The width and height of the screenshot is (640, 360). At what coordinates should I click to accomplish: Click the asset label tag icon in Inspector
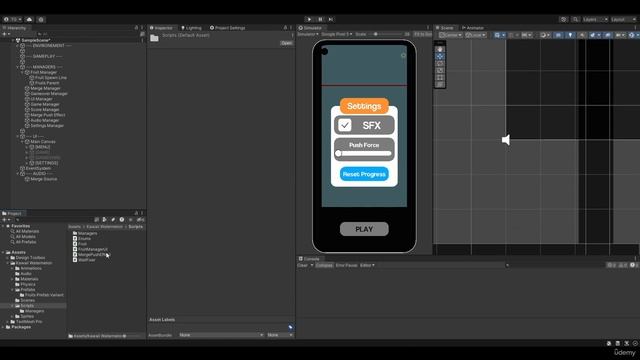pos(290,327)
